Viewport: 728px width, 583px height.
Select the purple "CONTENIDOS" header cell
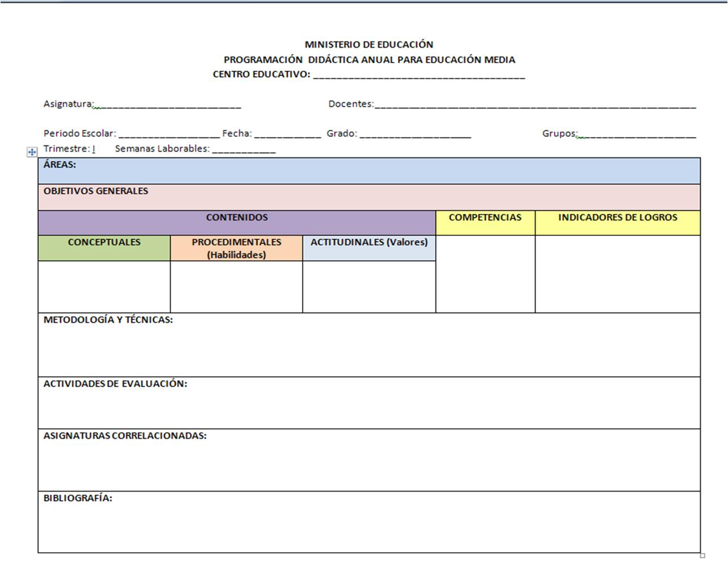(236, 217)
